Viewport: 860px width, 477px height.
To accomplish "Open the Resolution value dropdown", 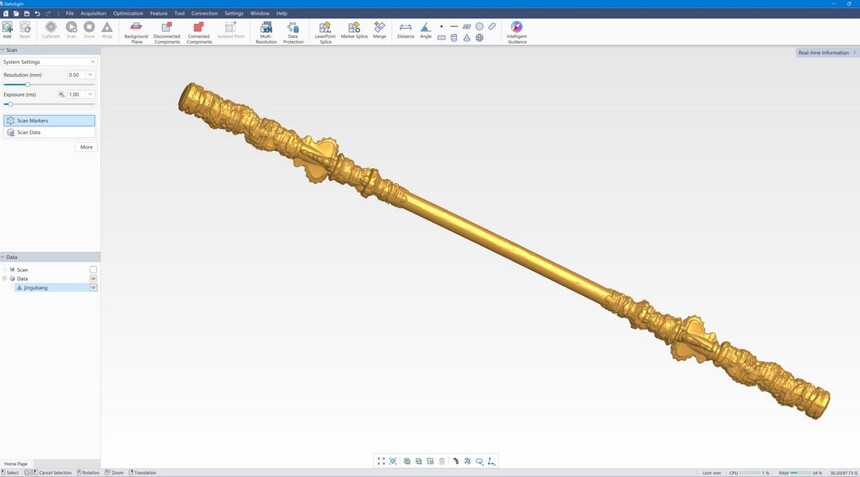I will (x=90, y=75).
